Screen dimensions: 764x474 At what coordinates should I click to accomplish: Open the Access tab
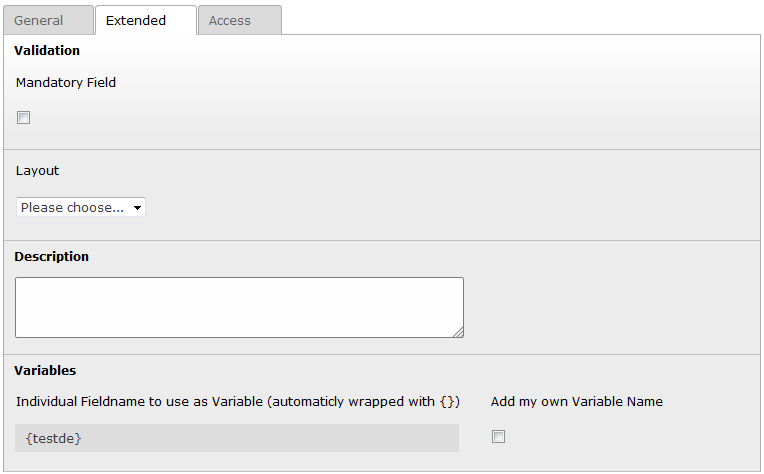[x=230, y=20]
